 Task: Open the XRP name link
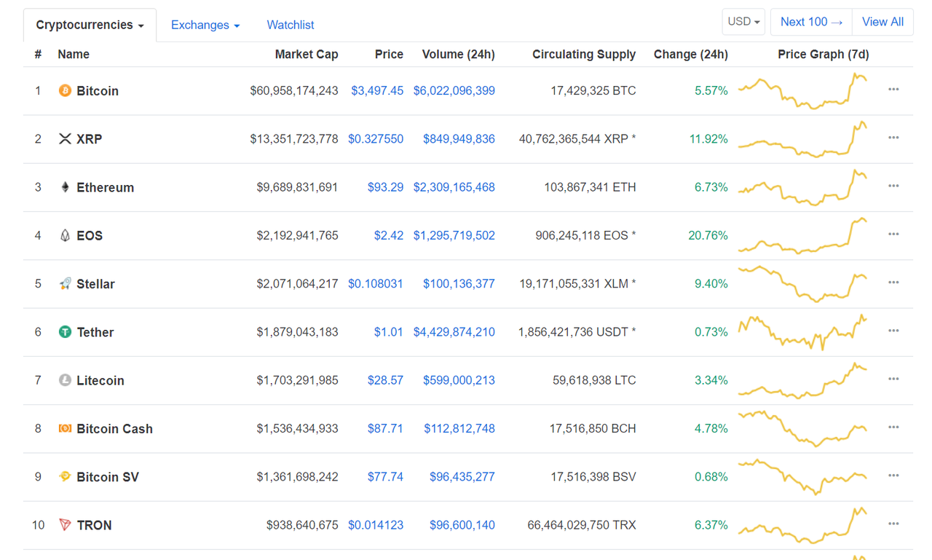(90, 139)
